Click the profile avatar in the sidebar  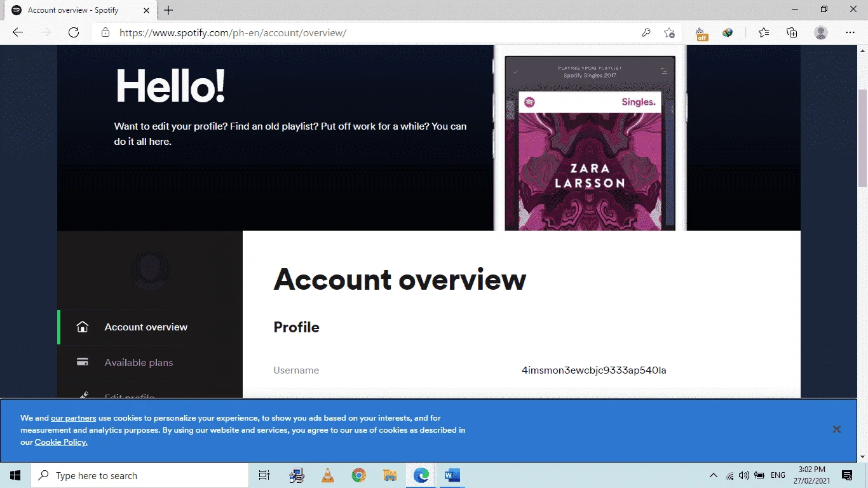tap(150, 270)
